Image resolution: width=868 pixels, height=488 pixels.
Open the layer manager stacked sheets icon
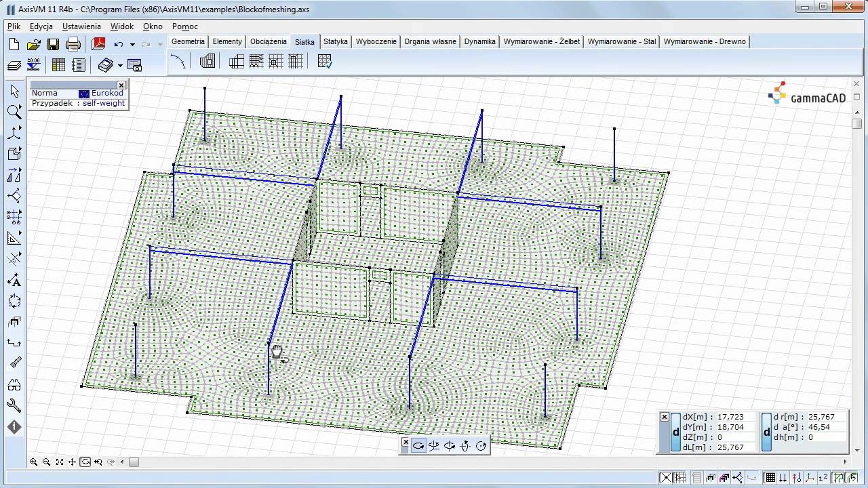point(14,65)
